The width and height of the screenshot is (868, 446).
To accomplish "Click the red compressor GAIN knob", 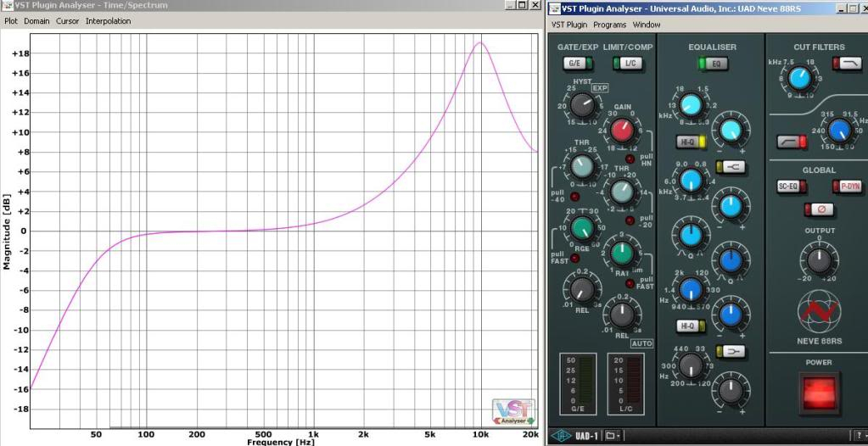I will tap(622, 130).
